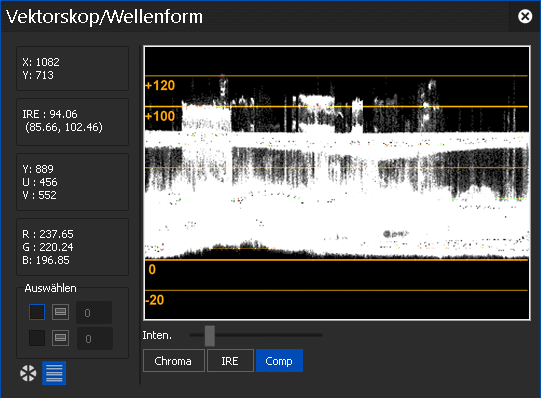
Task: Click the IRE 94.06 readout panel
Action: [72, 122]
